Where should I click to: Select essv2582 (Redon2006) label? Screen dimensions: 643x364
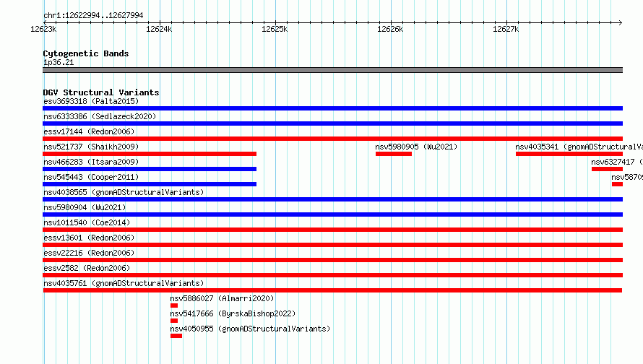click(x=87, y=268)
